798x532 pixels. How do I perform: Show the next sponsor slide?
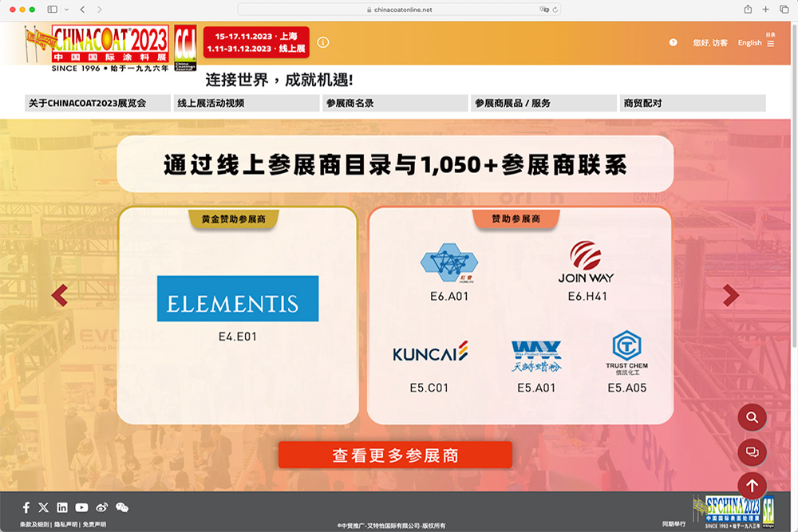[731, 295]
